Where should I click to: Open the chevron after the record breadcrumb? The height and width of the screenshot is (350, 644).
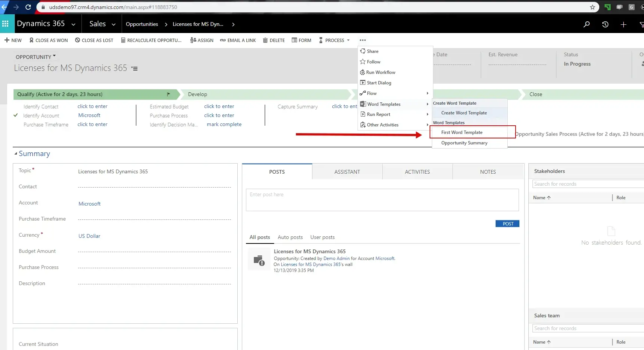pos(233,24)
